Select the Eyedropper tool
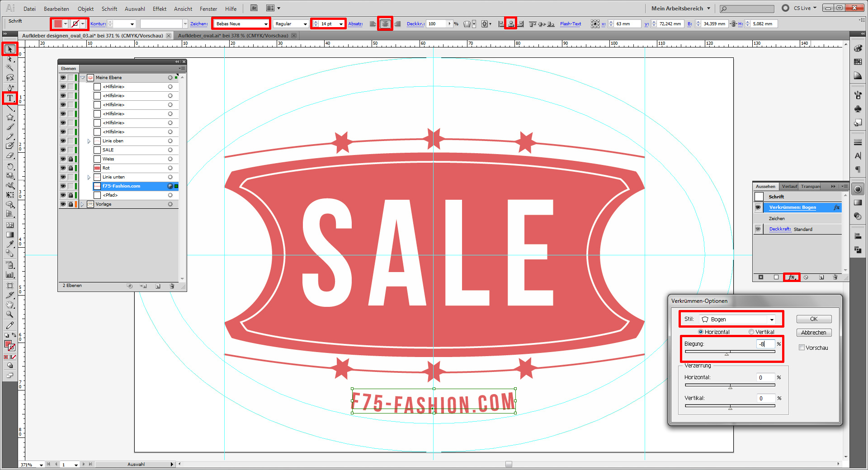This screenshot has width=868, height=470. point(10,244)
